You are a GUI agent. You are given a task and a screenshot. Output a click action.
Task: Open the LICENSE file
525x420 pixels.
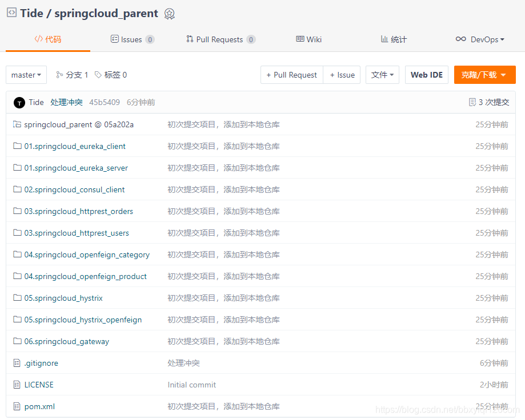(x=39, y=385)
